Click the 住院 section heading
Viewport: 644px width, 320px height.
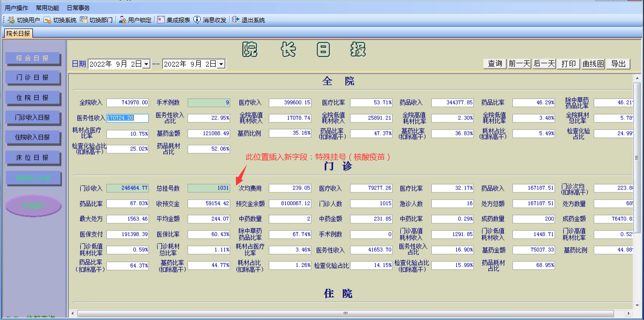tap(338, 294)
